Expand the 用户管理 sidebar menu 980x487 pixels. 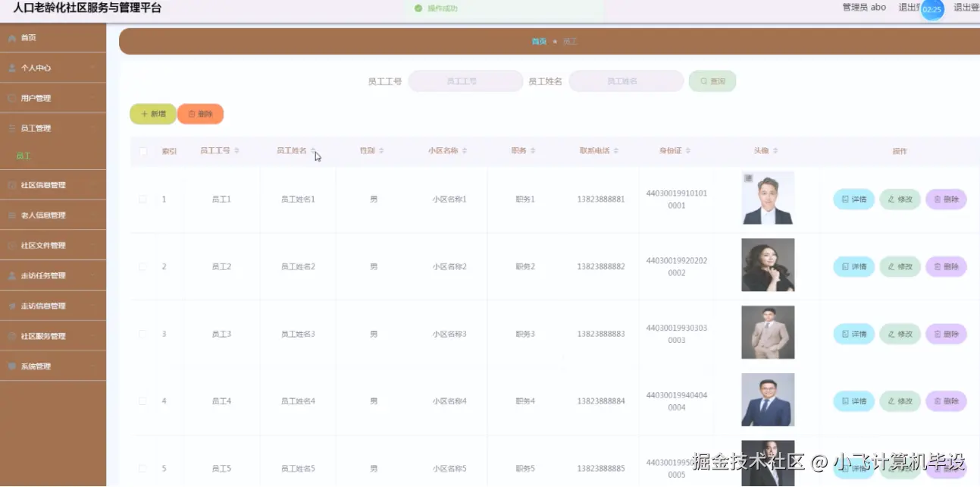click(x=53, y=98)
